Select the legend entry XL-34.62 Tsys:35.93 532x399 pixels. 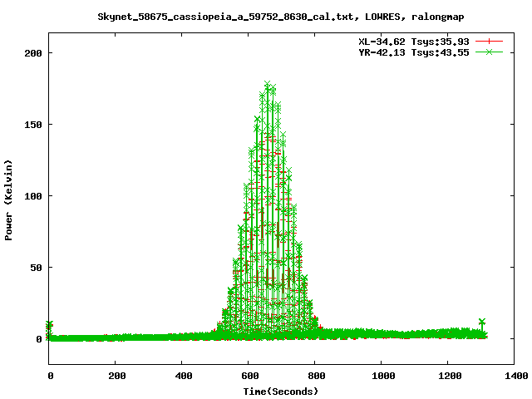click(414, 42)
